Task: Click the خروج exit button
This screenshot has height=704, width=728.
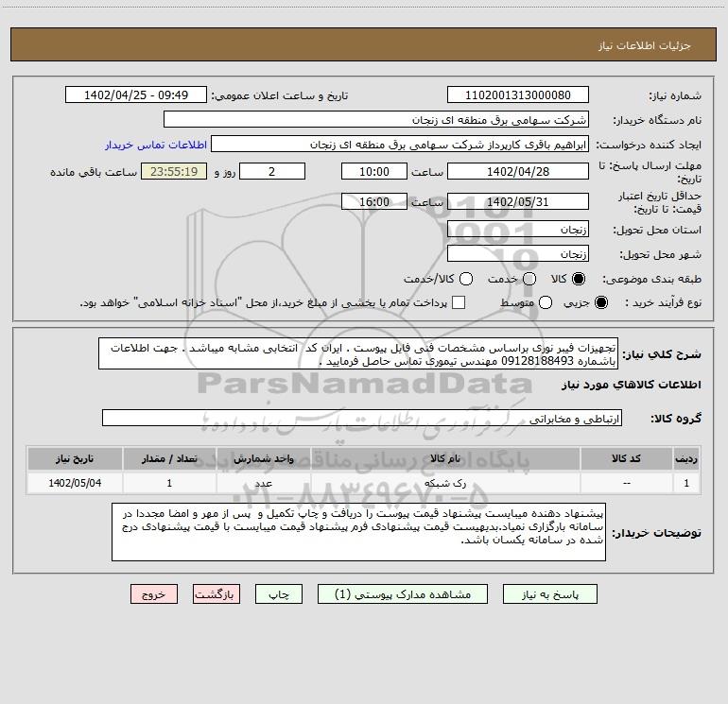Action: 154,594
